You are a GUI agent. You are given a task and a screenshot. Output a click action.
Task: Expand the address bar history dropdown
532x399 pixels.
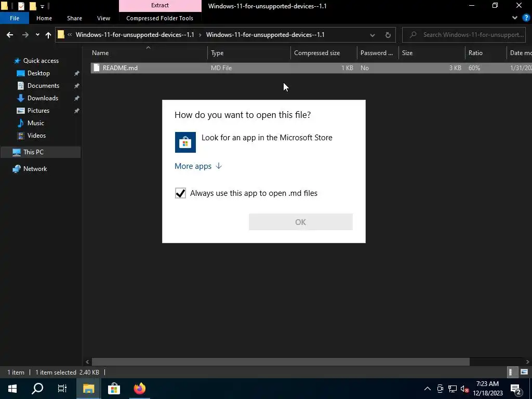[x=372, y=35]
